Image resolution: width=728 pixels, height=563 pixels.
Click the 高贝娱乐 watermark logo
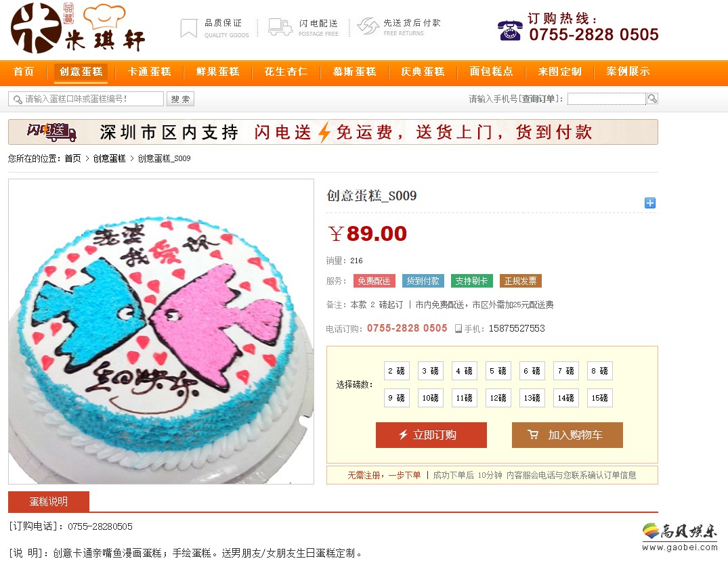[680, 536]
